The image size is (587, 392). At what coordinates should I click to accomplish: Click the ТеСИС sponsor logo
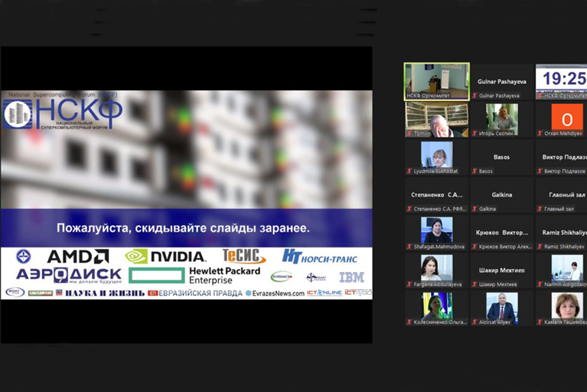[x=244, y=256]
